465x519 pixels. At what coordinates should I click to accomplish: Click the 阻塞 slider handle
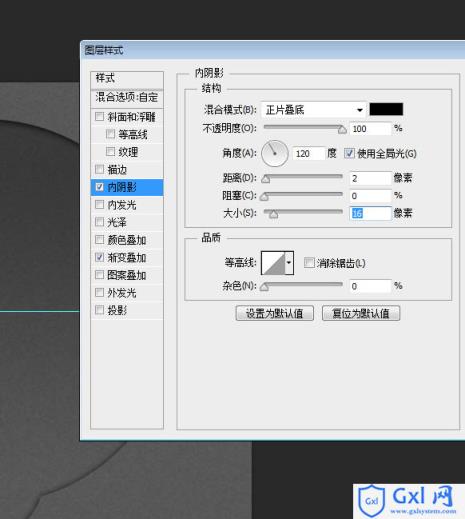(x=264, y=197)
